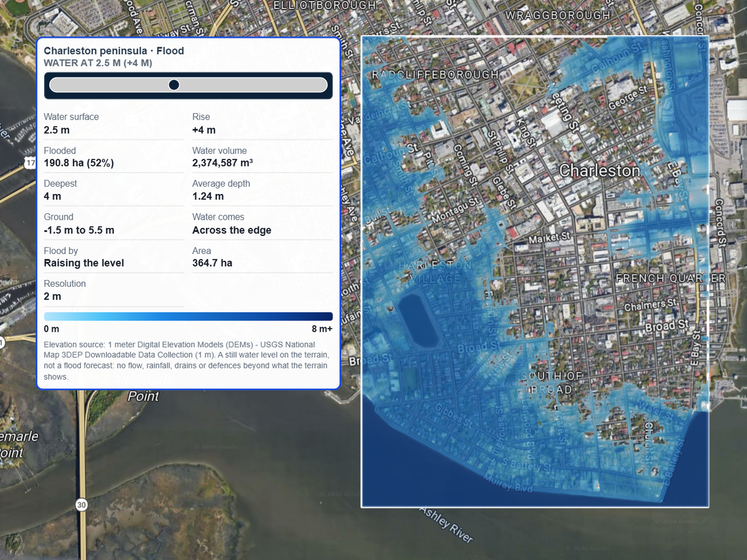Click the 'Ashley River' water label
The height and width of the screenshot is (560, 747).
(446, 525)
